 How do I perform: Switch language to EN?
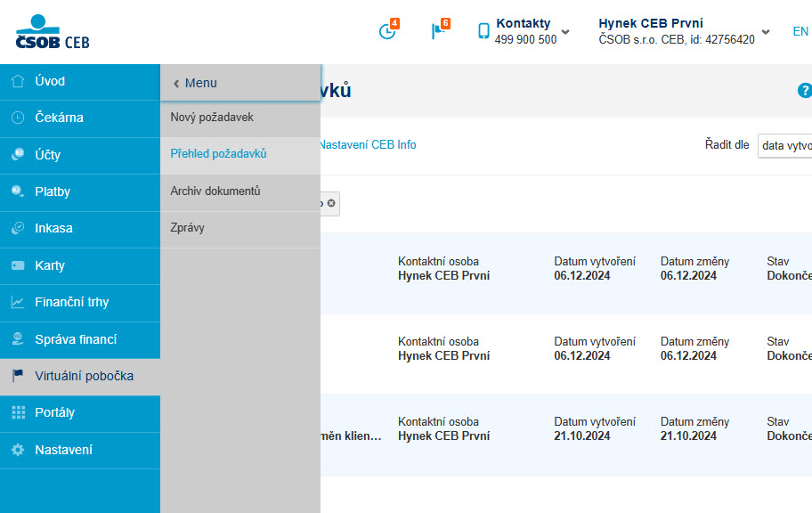click(800, 31)
